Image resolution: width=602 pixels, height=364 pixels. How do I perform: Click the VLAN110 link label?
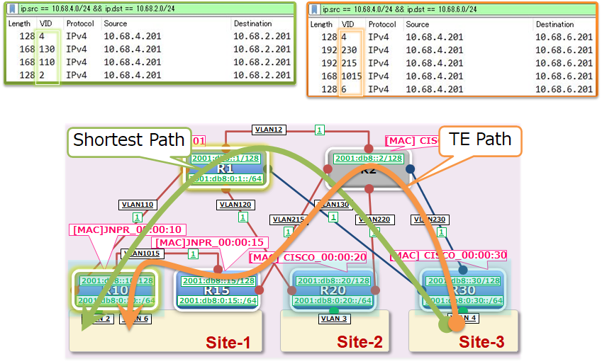(138, 205)
